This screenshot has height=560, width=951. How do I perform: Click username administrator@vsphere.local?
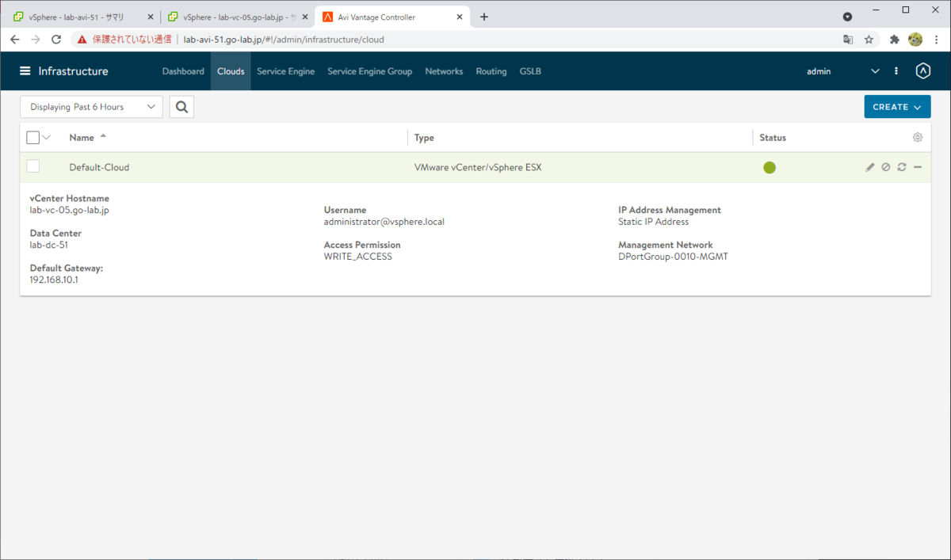(384, 222)
